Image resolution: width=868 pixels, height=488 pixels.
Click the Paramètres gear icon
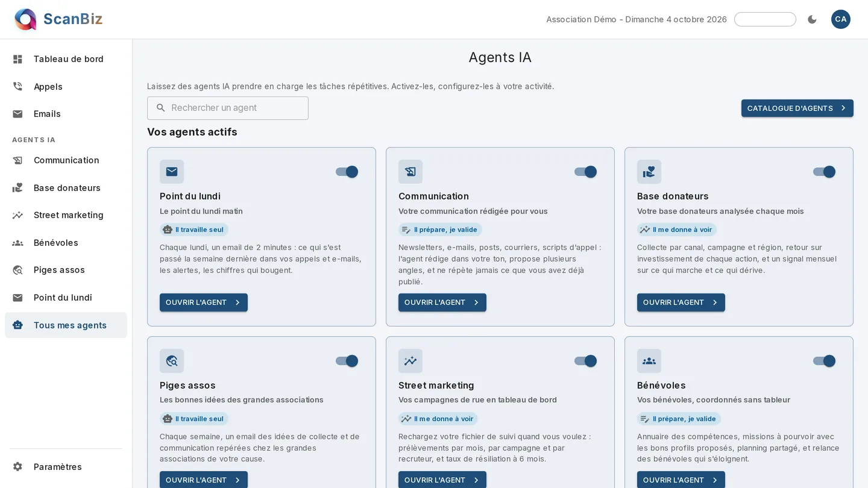(17, 467)
